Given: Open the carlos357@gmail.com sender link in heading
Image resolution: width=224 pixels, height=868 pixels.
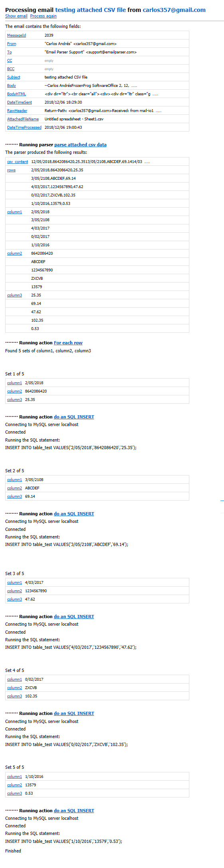Looking at the screenshot, I should (x=174, y=10).
